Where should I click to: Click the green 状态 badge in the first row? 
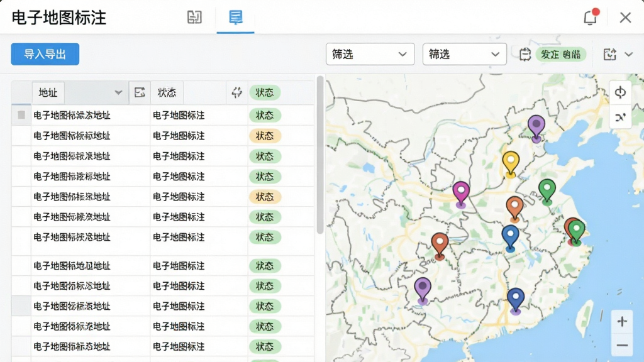(x=265, y=116)
